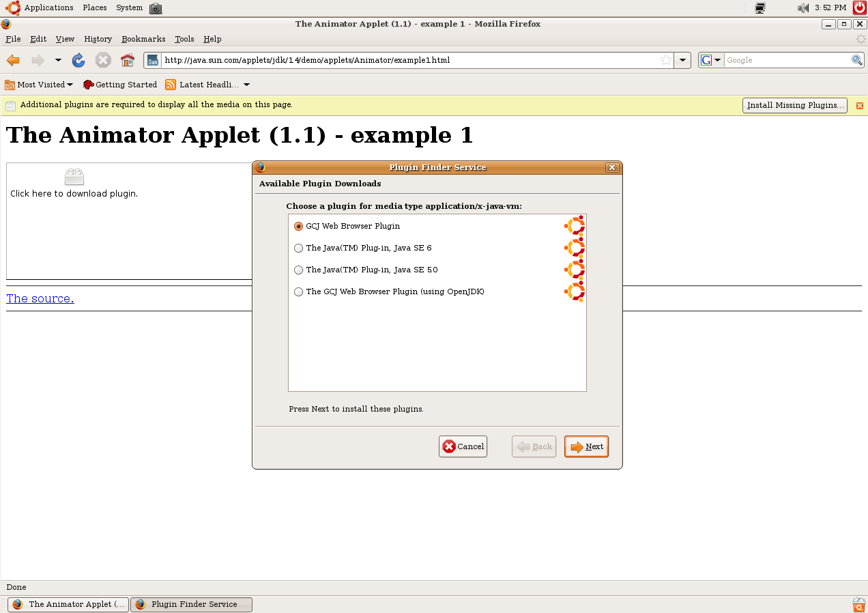Expand the Latest Headlines feed dropdown
The image size is (868, 613).
(246, 85)
